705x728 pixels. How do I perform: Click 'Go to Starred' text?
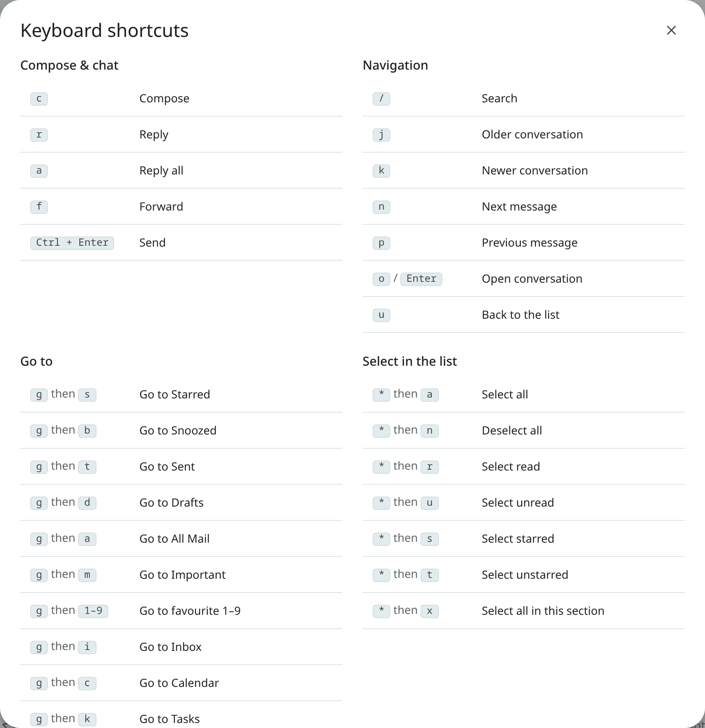click(175, 395)
